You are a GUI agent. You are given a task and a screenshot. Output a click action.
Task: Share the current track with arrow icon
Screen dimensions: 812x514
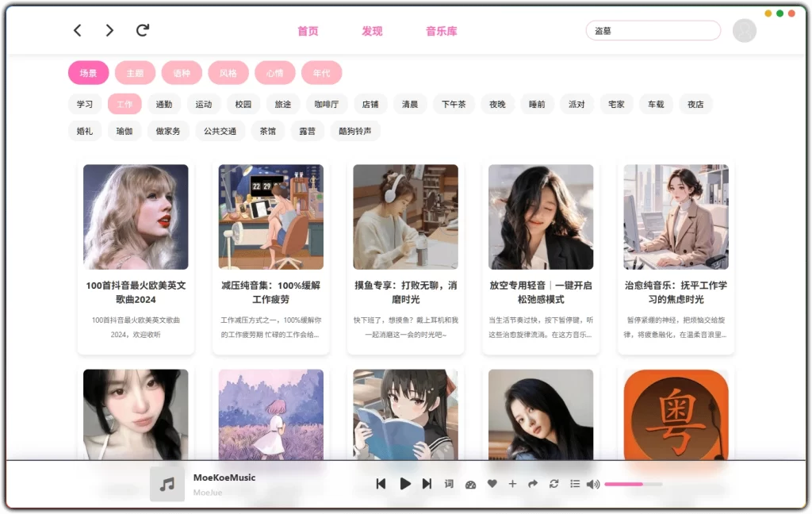click(534, 483)
